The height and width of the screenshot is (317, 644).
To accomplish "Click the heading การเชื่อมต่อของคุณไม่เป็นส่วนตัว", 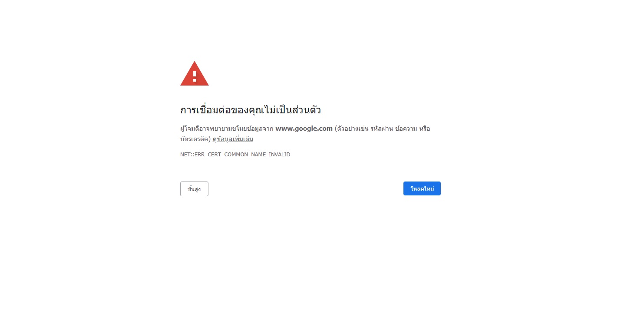I will 251,109.
